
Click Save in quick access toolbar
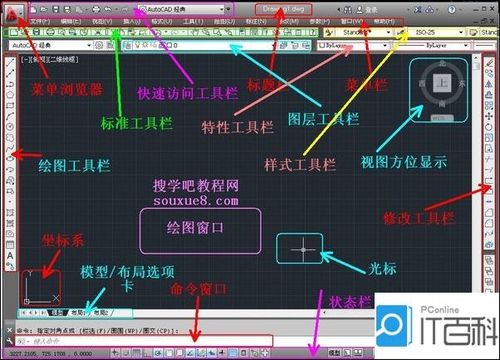point(56,10)
